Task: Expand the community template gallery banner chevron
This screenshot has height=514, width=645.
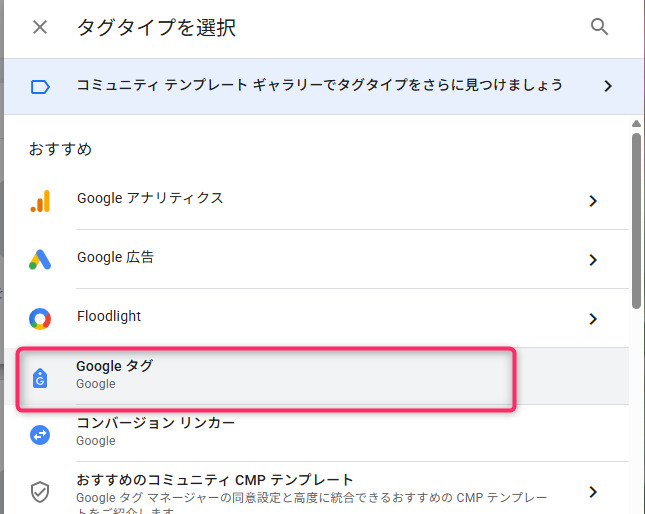Action: click(x=608, y=87)
